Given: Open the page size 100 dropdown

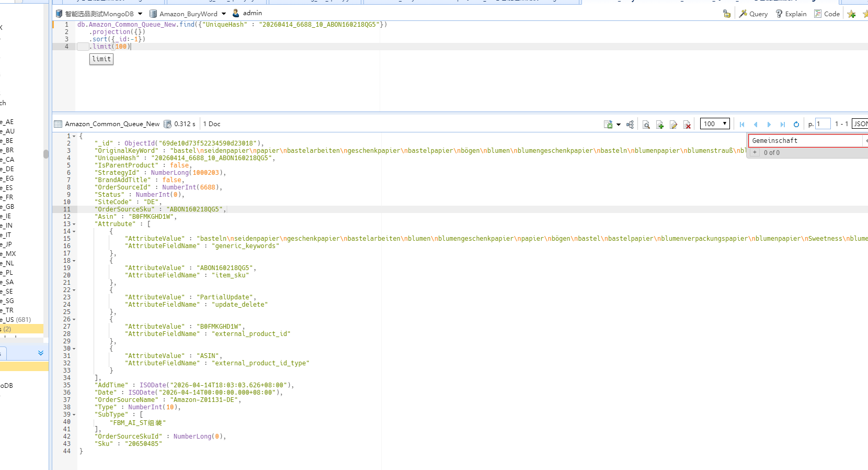Looking at the screenshot, I should (x=715, y=124).
